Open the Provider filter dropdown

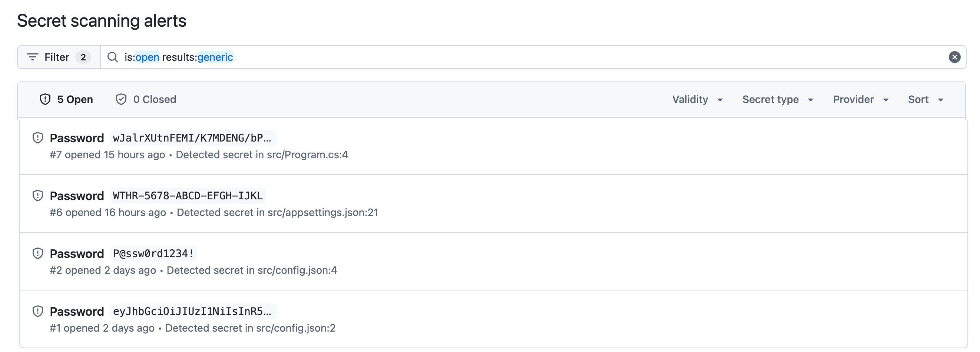click(x=861, y=100)
